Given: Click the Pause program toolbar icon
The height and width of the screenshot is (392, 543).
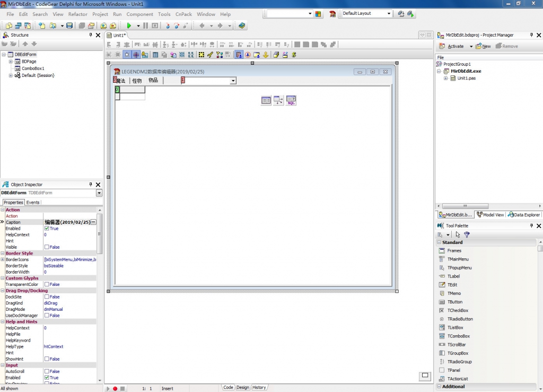Looking at the screenshot, I should coord(145,25).
